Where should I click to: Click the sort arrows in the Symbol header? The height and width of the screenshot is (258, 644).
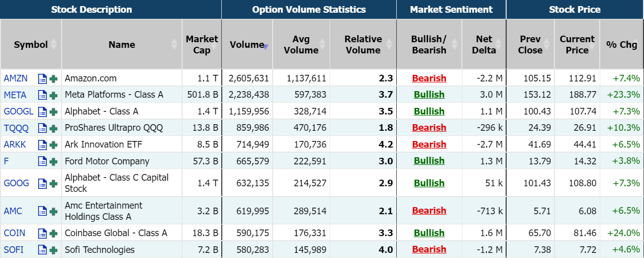[x=54, y=44]
